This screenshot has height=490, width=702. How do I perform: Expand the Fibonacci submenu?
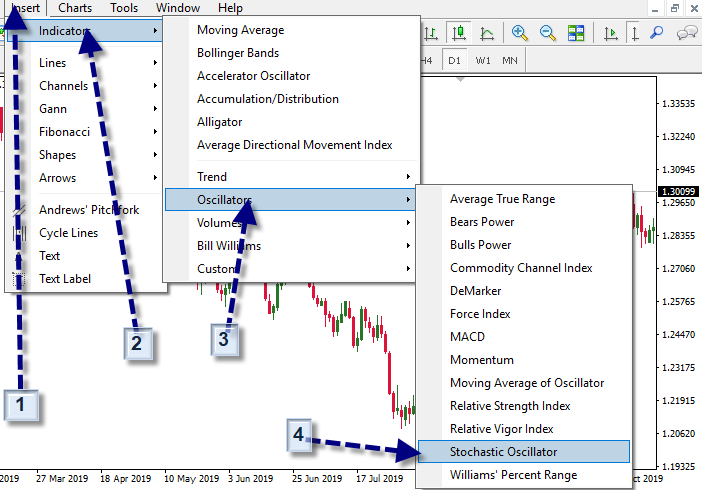pyautogui.click(x=84, y=132)
